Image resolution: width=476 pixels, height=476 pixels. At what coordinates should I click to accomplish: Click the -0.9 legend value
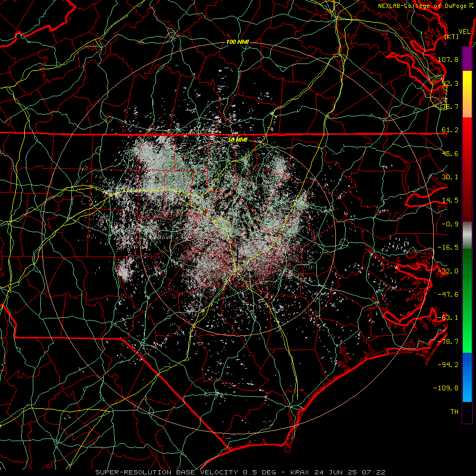tap(450, 224)
